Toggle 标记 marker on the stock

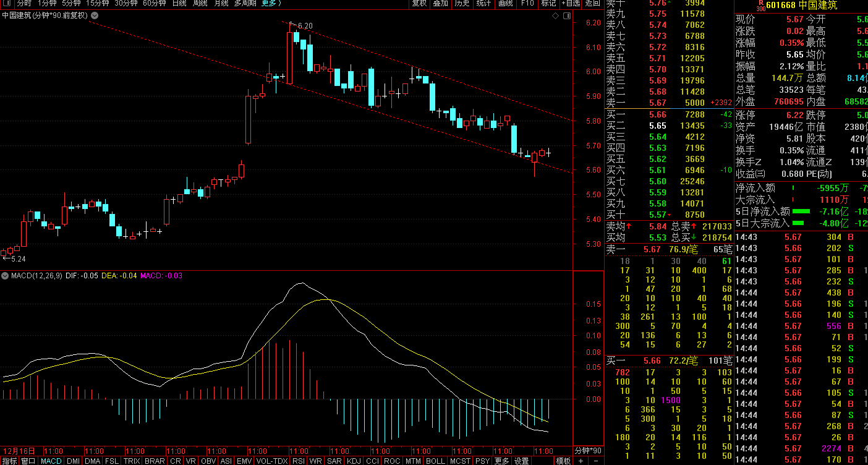coord(548,3)
